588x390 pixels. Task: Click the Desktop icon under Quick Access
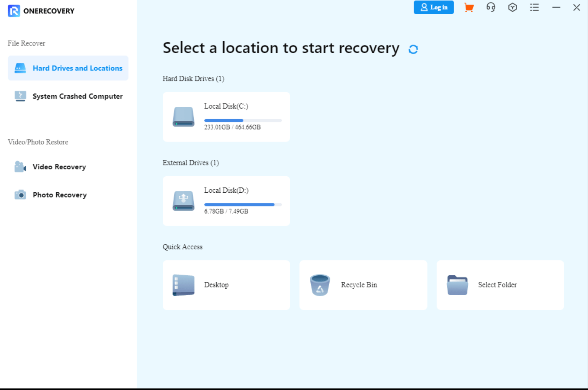click(x=183, y=285)
